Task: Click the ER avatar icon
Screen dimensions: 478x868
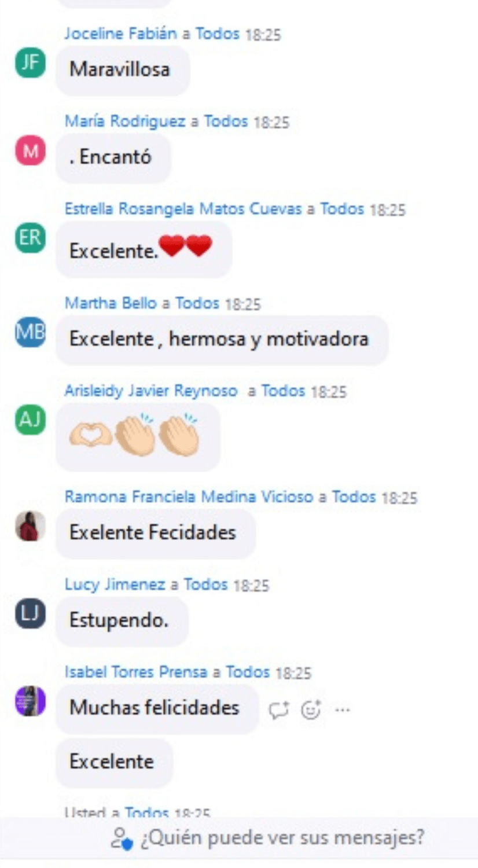Action: pos(30,238)
